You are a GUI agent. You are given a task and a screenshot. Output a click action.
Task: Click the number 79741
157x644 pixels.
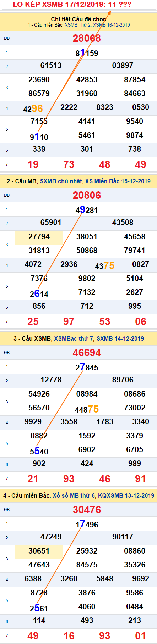(x=135, y=251)
